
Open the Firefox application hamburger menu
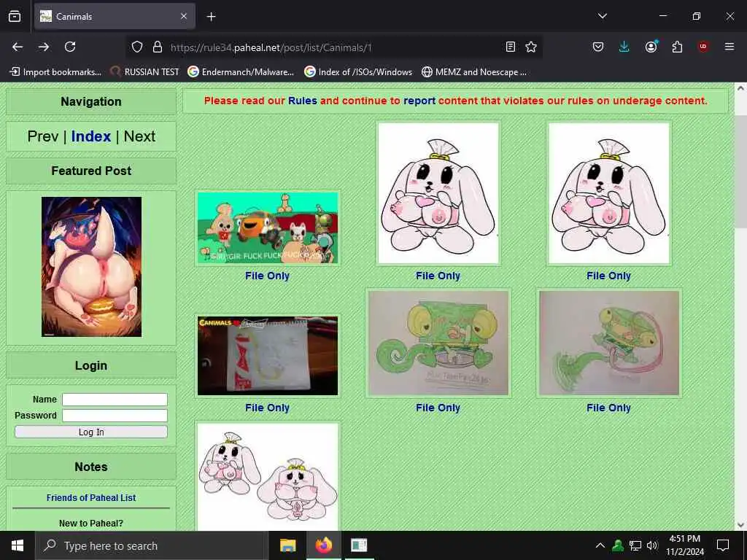(729, 47)
